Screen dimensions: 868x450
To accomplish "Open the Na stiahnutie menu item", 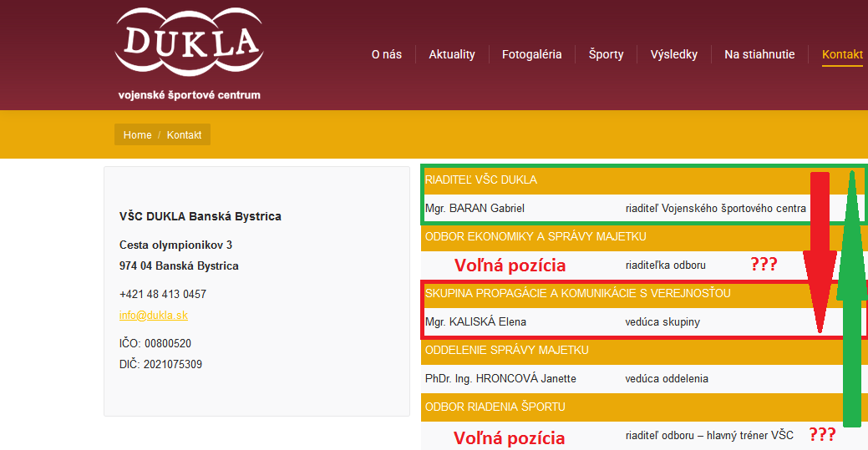I will click(x=759, y=54).
